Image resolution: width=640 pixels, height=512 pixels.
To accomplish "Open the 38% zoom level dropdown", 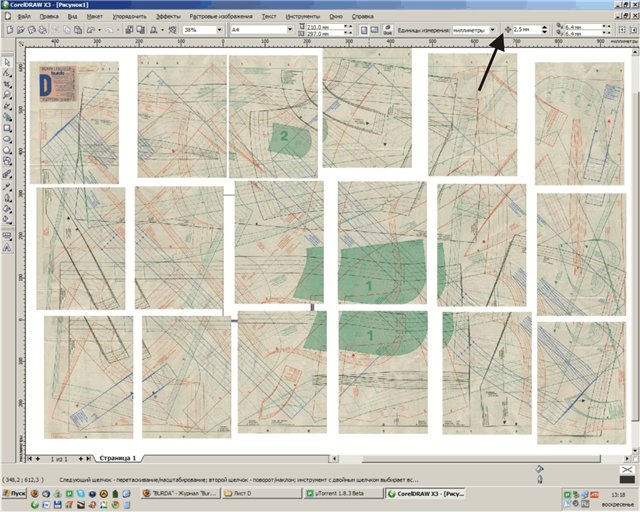I will coord(220,30).
